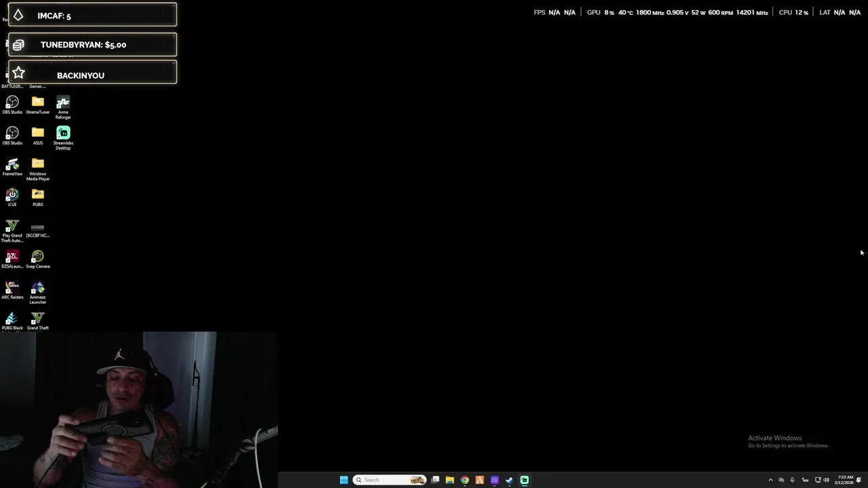The height and width of the screenshot is (488, 868).
Task: Expand the hidden system tray icons
Action: pyautogui.click(x=770, y=480)
